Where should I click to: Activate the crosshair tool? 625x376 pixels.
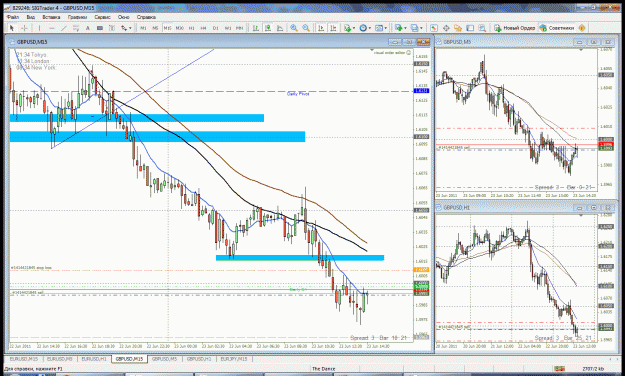(x=24, y=28)
